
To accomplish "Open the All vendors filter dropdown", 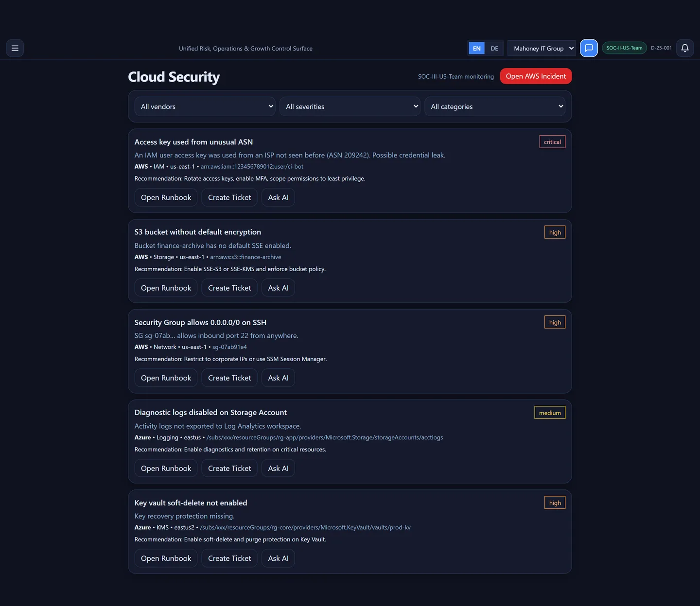I will 205,106.
